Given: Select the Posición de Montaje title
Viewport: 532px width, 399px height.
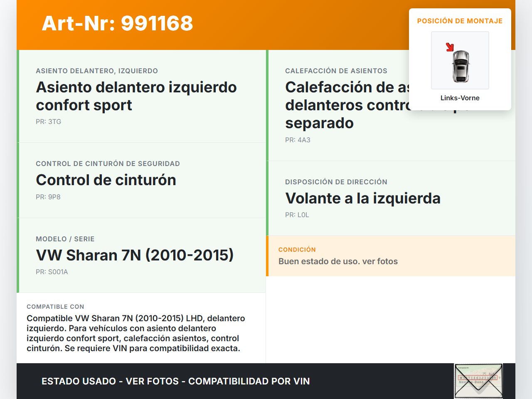Looking at the screenshot, I should [460, 21].
